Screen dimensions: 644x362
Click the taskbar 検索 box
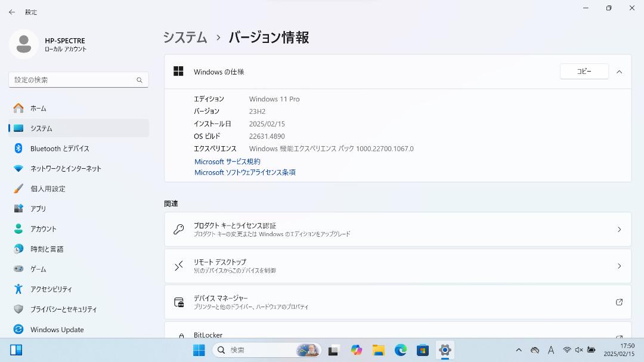tap(267, 350)
